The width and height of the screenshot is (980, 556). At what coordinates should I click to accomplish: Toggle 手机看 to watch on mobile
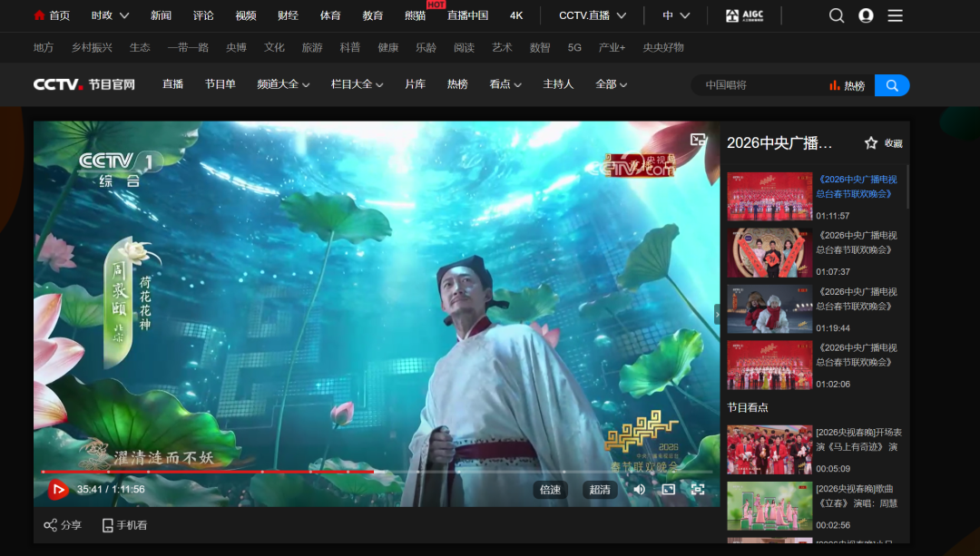pyautogui.click(x=124, y=524)
